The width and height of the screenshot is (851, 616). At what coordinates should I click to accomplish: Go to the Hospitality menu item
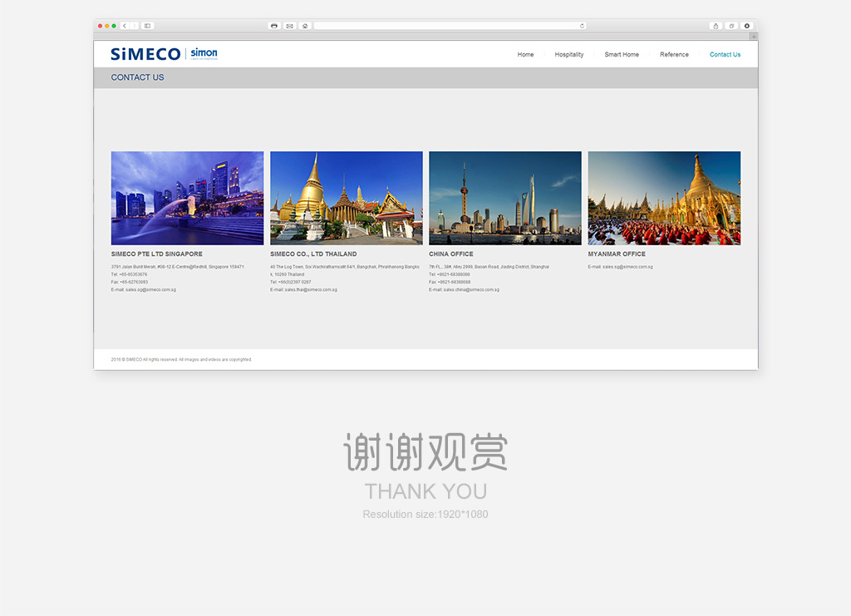pos(569,55)
